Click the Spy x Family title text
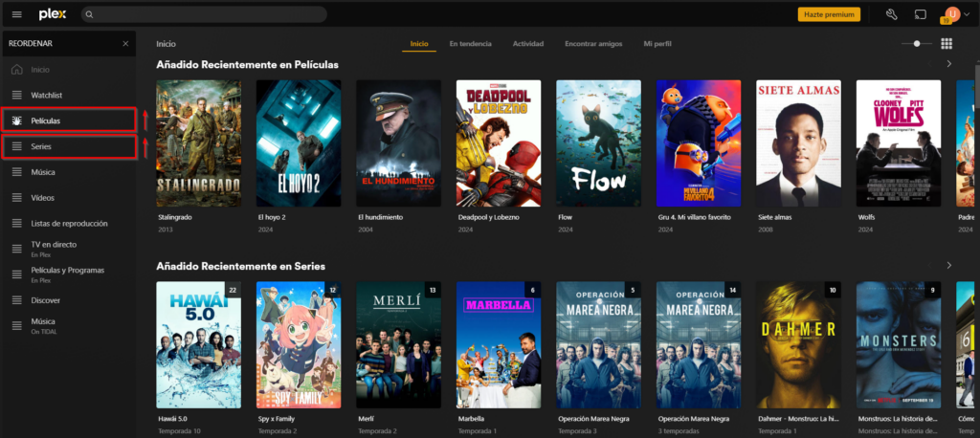The height and width of the screenshot is (438, 980). 277,419
